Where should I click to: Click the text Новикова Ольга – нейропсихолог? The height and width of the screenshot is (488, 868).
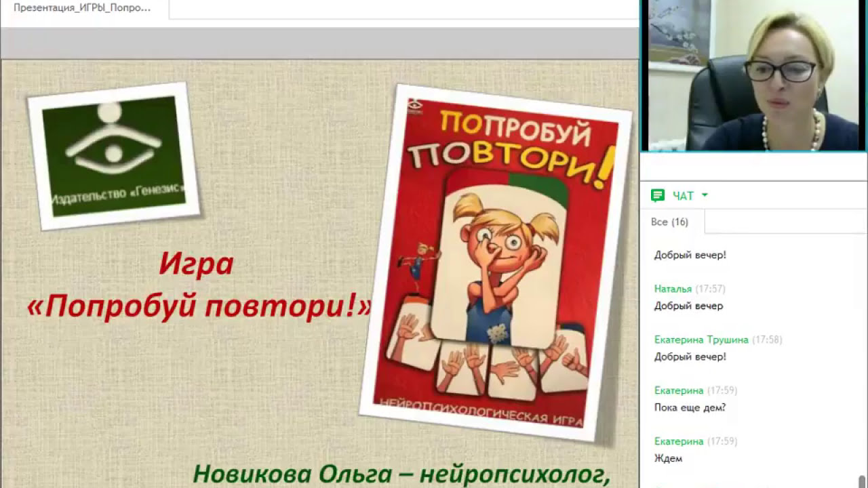coord(401,474)
